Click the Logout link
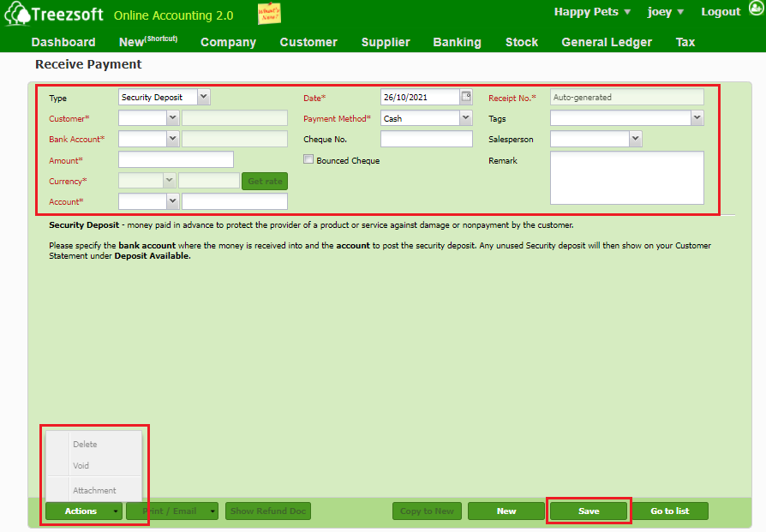The width and height of the screenshot is (766, 532). tap(720, 12)
